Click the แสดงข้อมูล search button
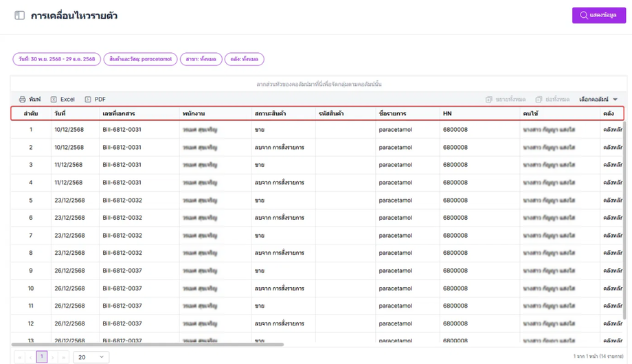632x364 pixels. tap(598, 15)
